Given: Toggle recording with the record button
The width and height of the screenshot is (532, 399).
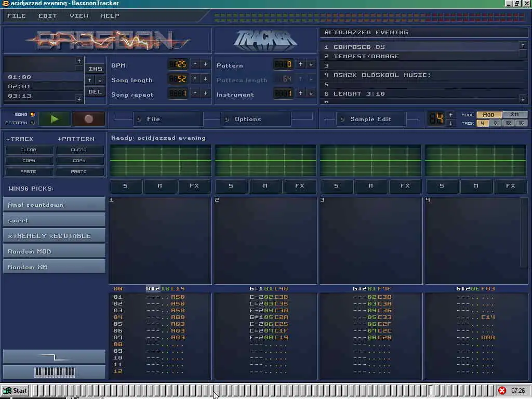Looking at the screenshot, I should (x=89, y=119).
